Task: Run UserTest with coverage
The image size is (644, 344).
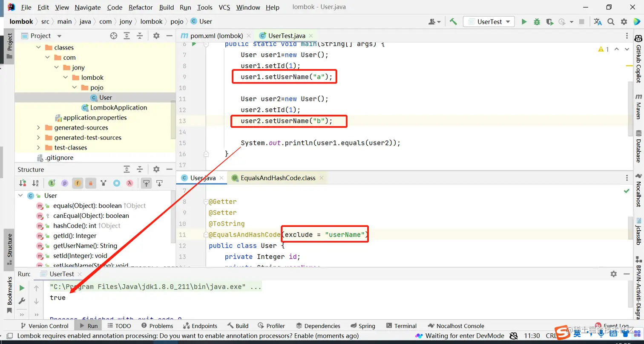Action: click(549, 22)
